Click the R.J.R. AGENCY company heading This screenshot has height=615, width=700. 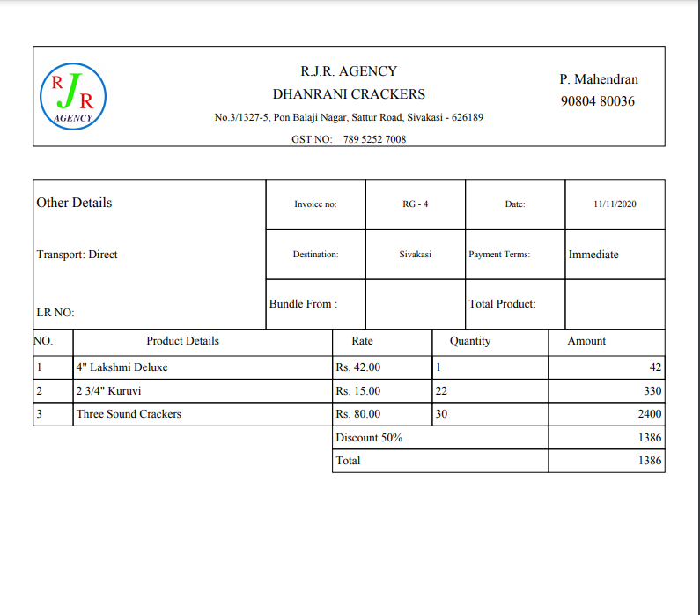tap(349, 71)
